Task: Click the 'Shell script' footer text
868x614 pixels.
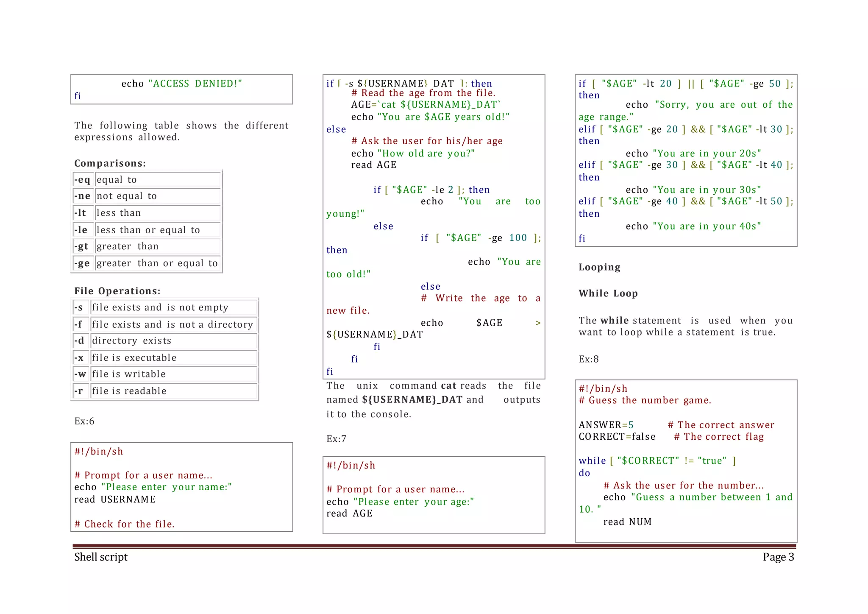Action: (101, 557)
